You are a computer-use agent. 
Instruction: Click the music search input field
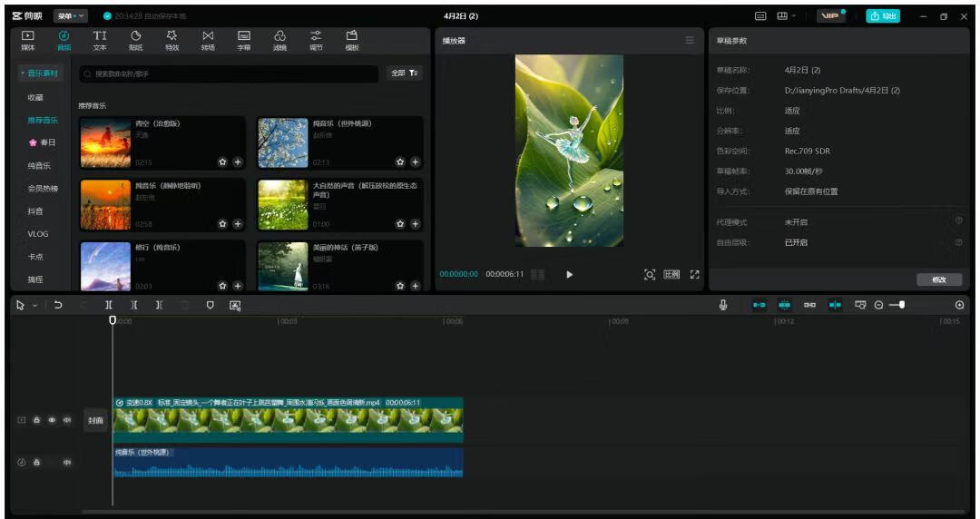click(x=229, y=73)
